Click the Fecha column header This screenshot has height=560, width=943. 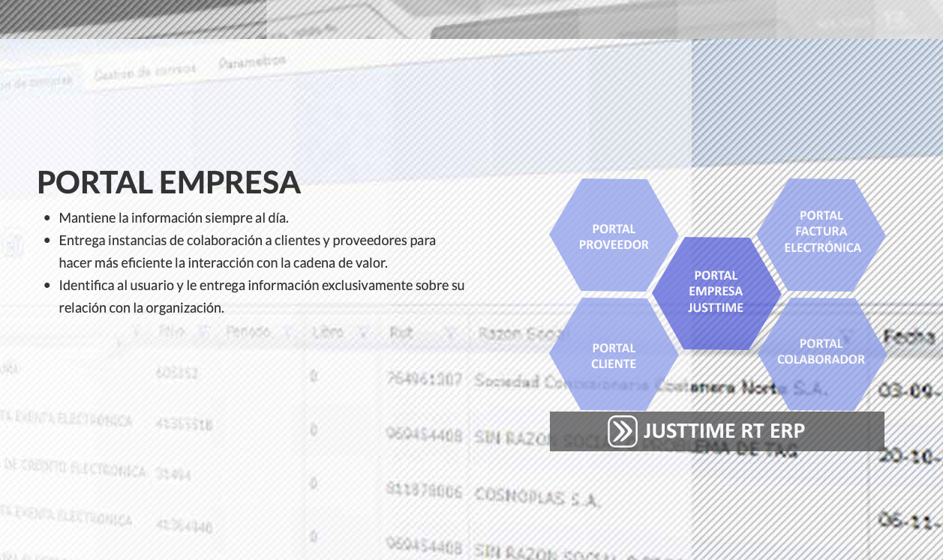coord(909,337)
